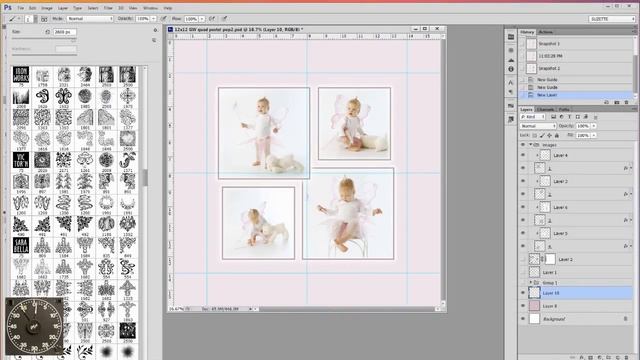This screenshot has width=640, height=360.
Task: Select the SARA BELLA brush preset
Action: coord(21,246)
